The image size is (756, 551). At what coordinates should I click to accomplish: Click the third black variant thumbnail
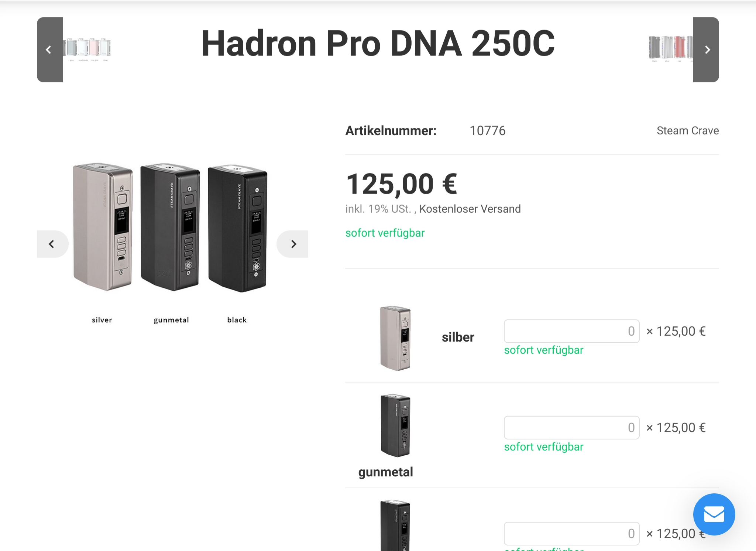tap(395, 525)
